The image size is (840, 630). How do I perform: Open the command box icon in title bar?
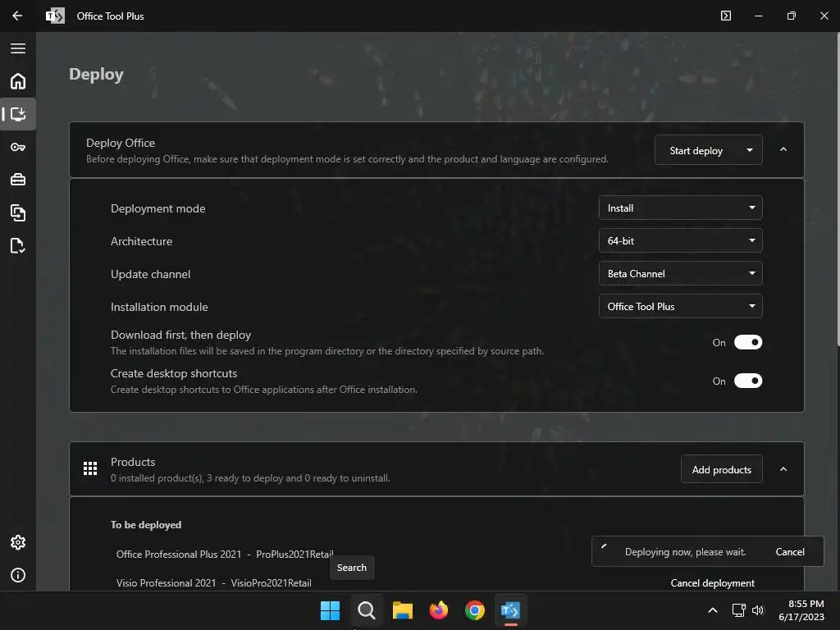(x=725, y=16)
